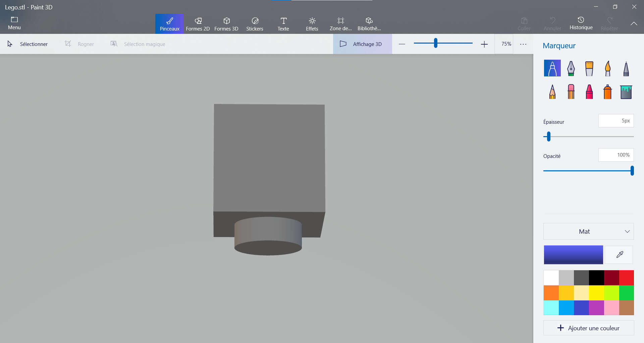Adjust the Épaisseur thickness slider
This screenshot has width=644, height=343.
[549, 136]
